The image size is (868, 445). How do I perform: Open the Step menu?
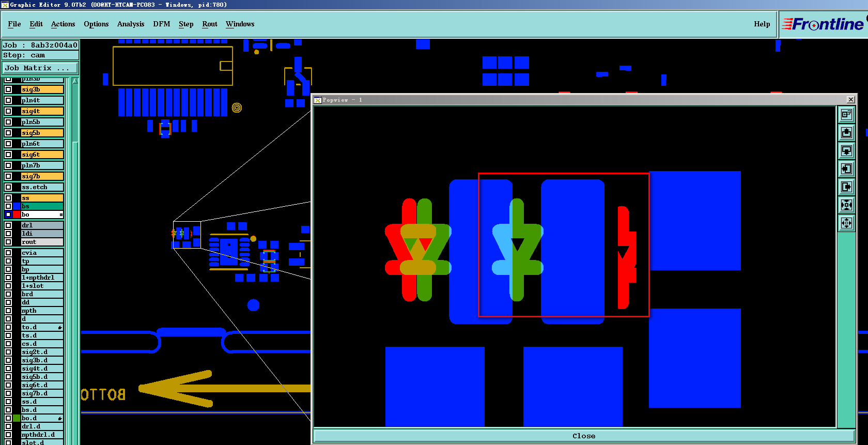coord(186,24)
